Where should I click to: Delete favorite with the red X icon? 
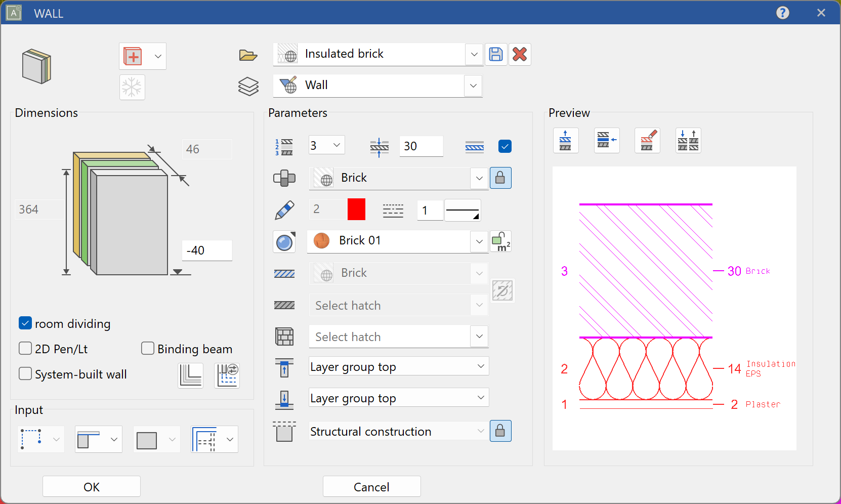tap(520, 54)
